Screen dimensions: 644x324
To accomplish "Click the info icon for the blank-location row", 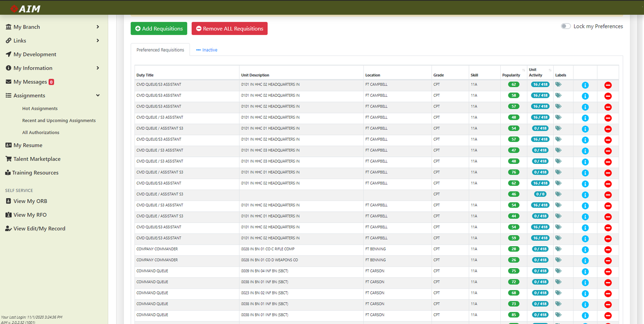I will point(586,195).
